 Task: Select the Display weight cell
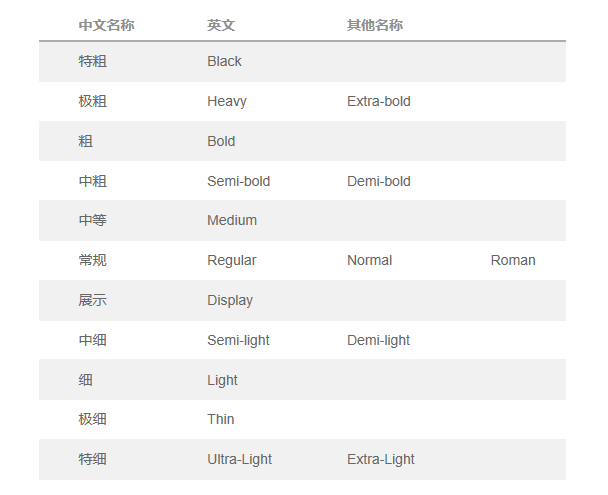230,300
